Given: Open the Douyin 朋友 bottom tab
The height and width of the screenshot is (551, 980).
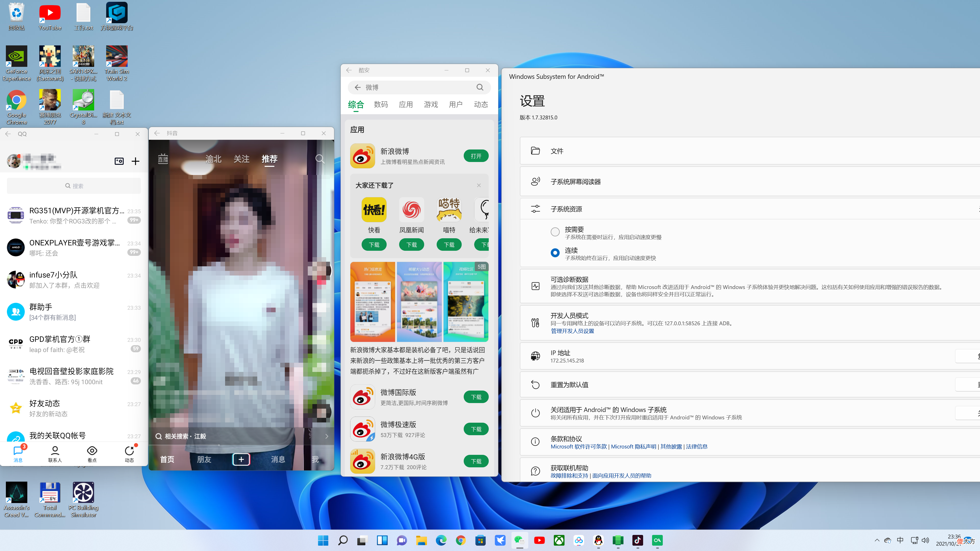Looking at the screenshot, I should pos(204,459).
